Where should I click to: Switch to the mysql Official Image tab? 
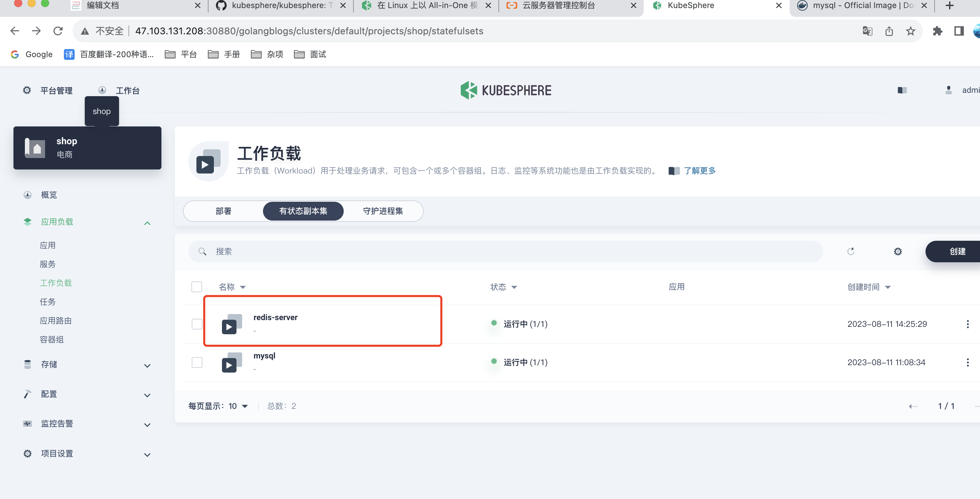pyautogui.click(x=862, y=6)
